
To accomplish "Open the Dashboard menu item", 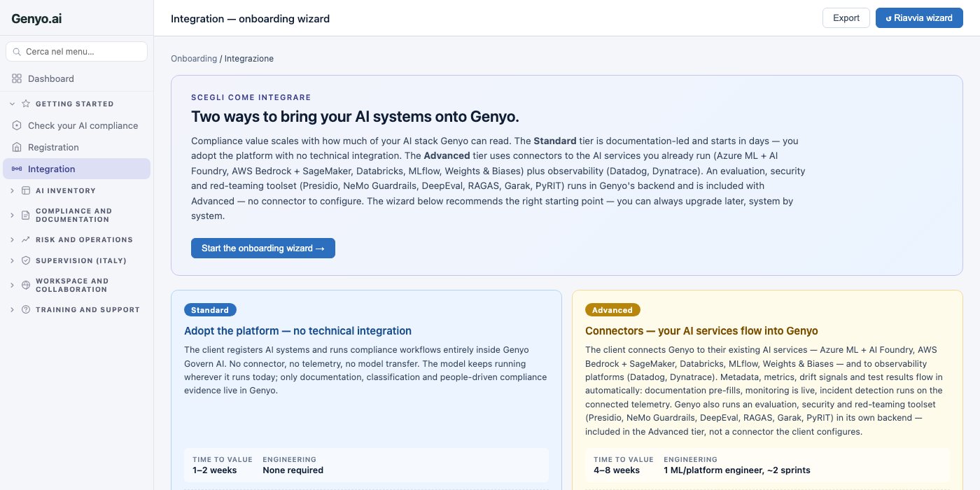I will click(x=76, y=79).
